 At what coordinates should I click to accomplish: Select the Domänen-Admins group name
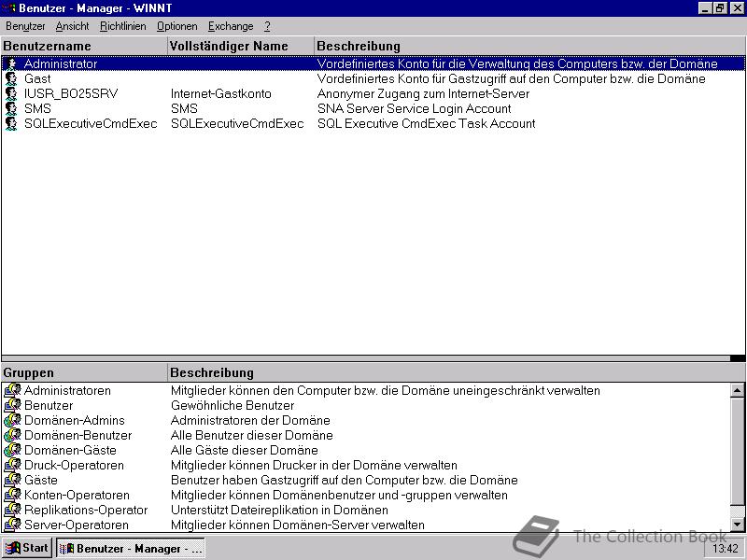point(75,421)
